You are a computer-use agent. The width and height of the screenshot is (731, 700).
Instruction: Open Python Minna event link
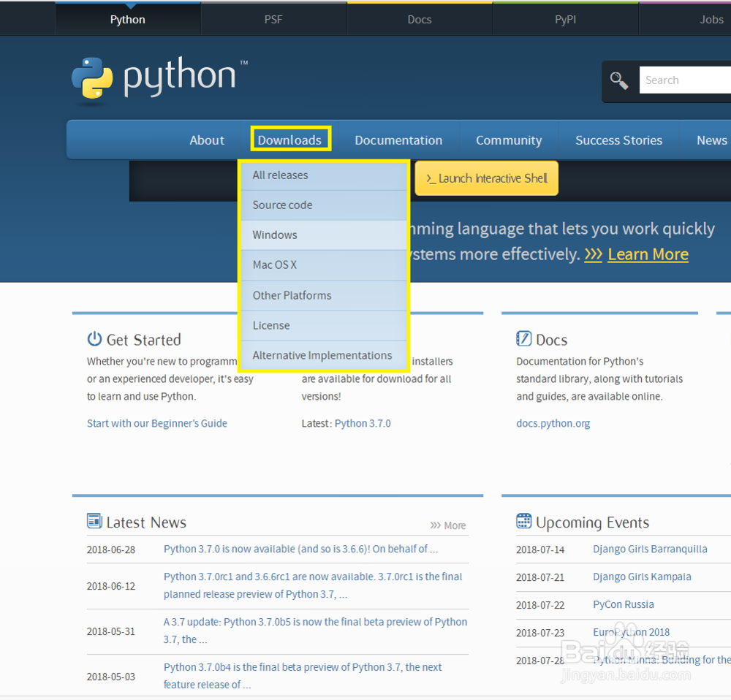coord(662,660)
